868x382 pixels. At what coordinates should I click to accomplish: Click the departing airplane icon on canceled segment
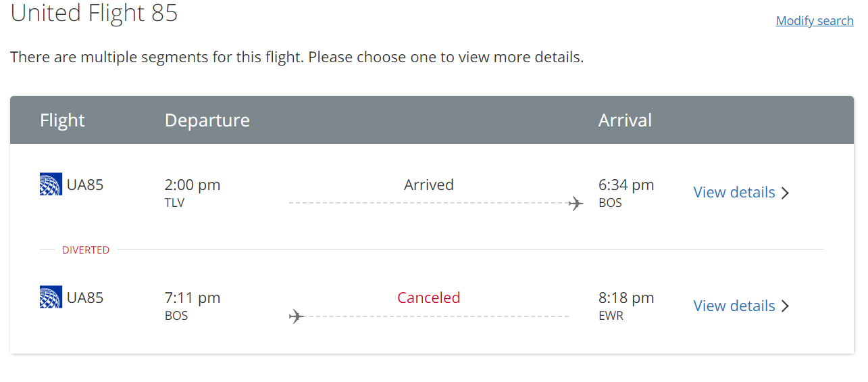[x=296, y=316]
